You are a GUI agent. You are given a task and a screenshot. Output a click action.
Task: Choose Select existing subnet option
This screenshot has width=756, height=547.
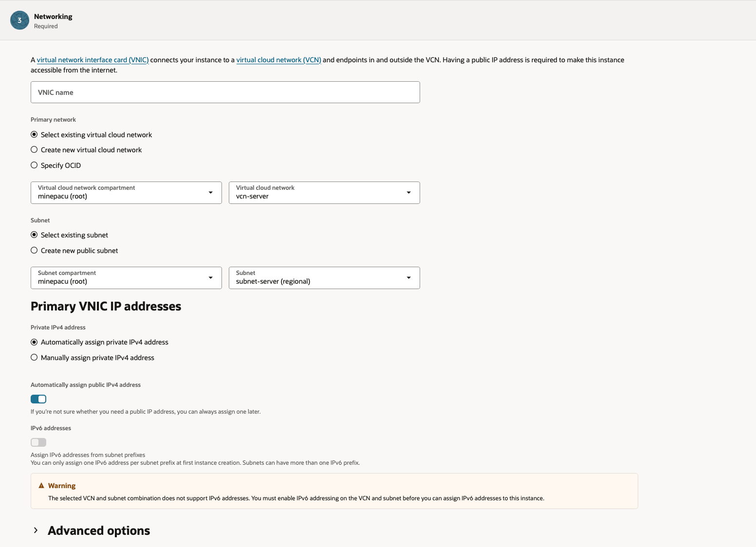[x=34, y=235]
